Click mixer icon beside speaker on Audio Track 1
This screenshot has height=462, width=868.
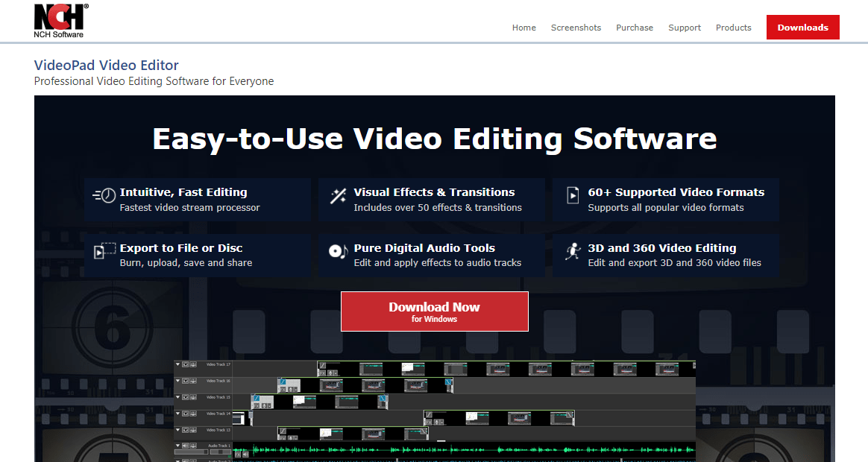193,446
